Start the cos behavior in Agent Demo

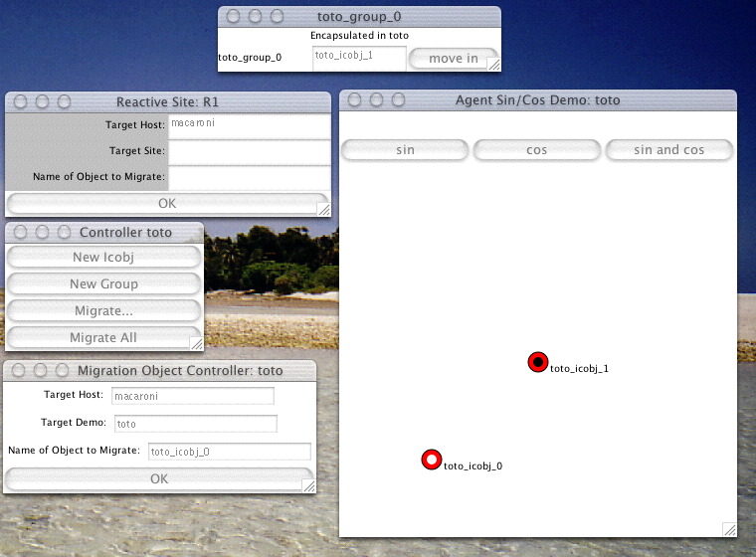point(536,150)
